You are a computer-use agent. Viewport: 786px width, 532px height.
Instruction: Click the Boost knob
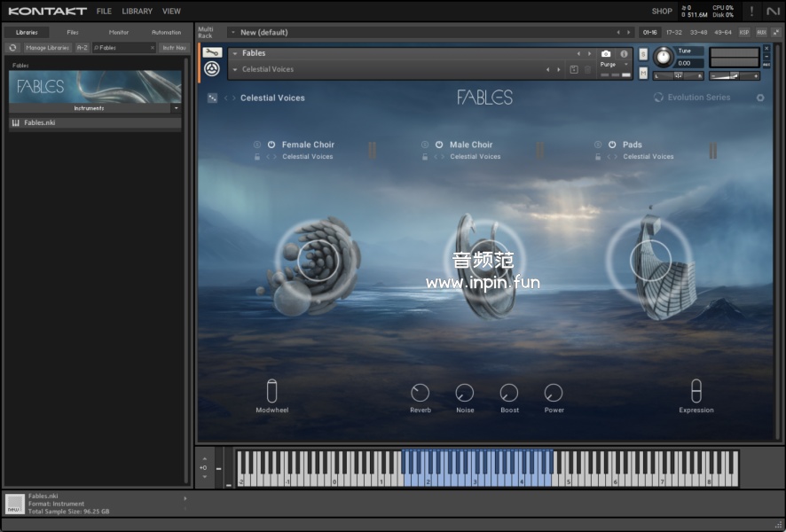pyautogui.click(x=509, y=393)
